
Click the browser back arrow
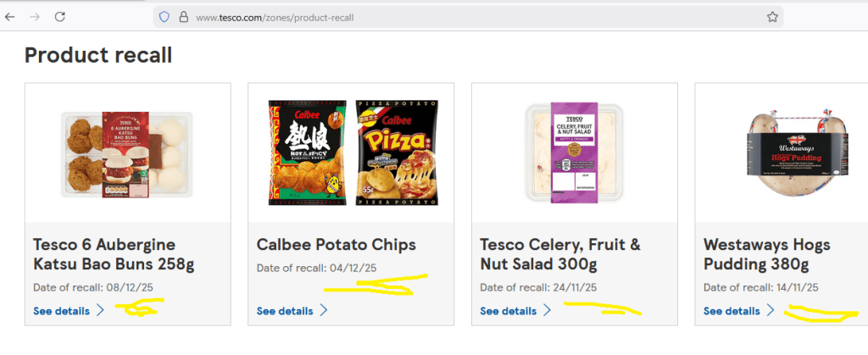pyautogui.click(x=10, y=16)
